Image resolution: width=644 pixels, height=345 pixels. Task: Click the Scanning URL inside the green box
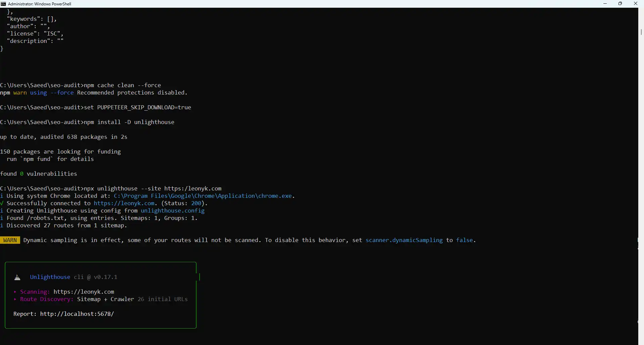pyautogui.click(x=84, y=292)
